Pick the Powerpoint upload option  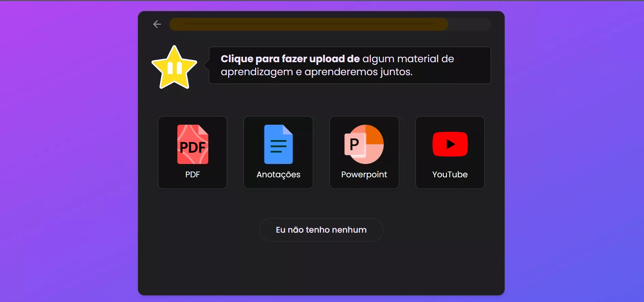point(364,152)
